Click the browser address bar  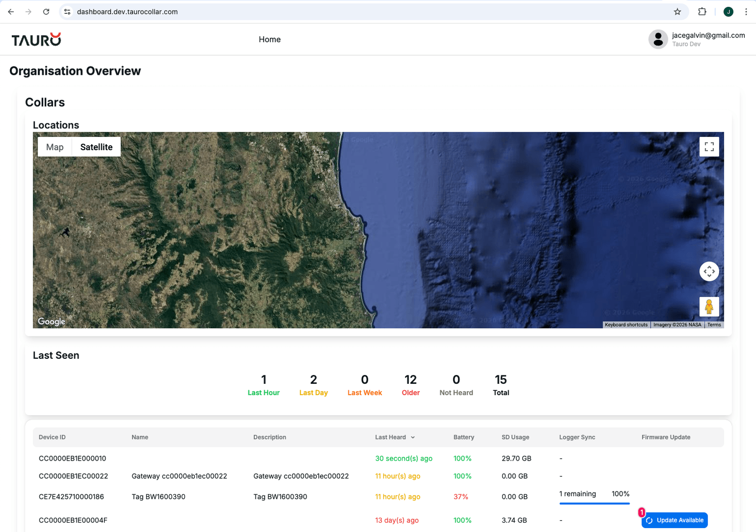tap(295, 11)
